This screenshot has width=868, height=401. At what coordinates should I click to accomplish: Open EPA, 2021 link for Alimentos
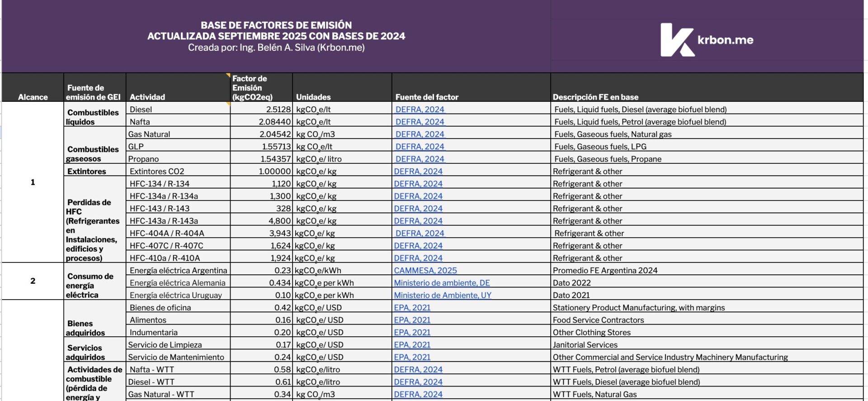click(412, 320)
